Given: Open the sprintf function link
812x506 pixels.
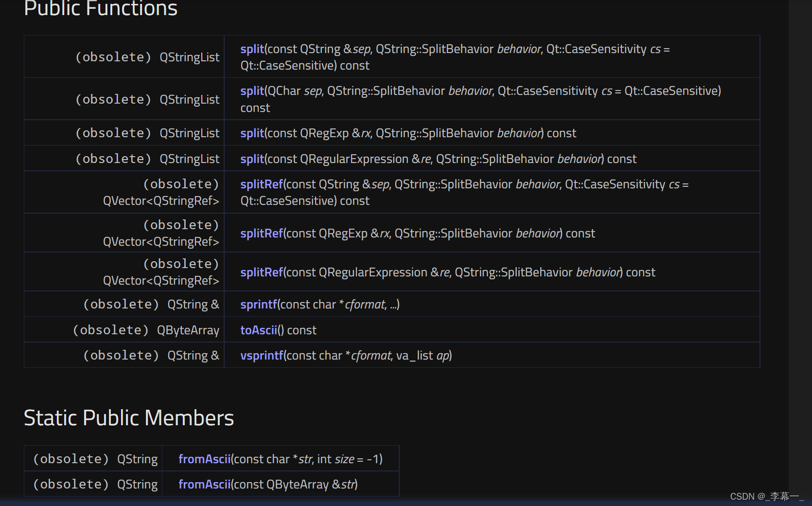Looking at the screenshot, I should pos(259,305).
